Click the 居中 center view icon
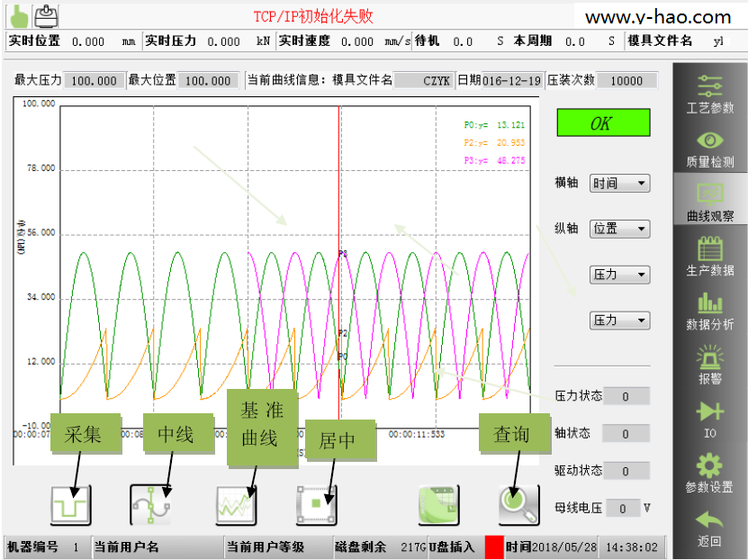 point(316,505)
